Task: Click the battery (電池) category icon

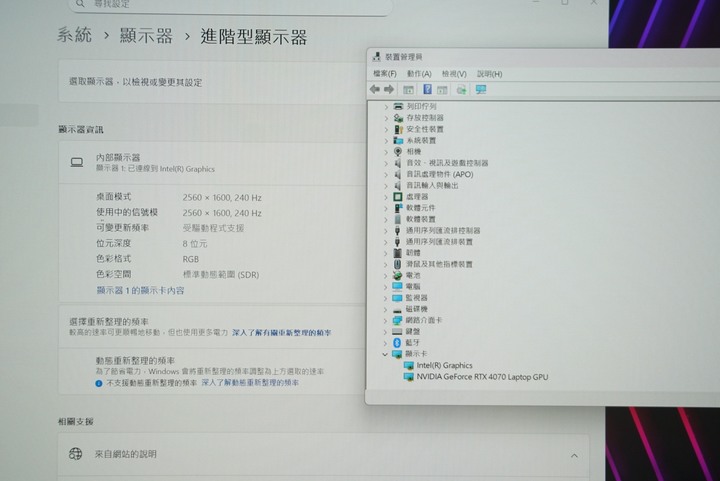Action: tap(398, 275)
